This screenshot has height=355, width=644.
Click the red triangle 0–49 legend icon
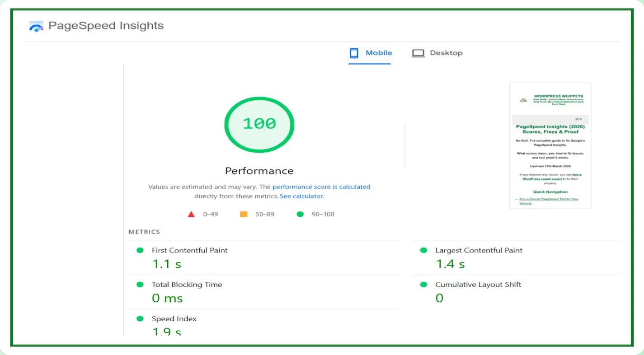(191, 214)
